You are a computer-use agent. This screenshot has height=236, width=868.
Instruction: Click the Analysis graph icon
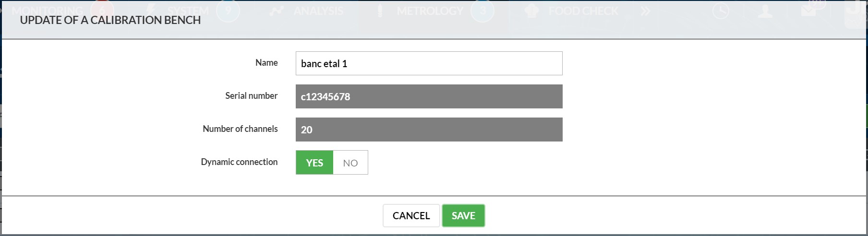[277, 11]
